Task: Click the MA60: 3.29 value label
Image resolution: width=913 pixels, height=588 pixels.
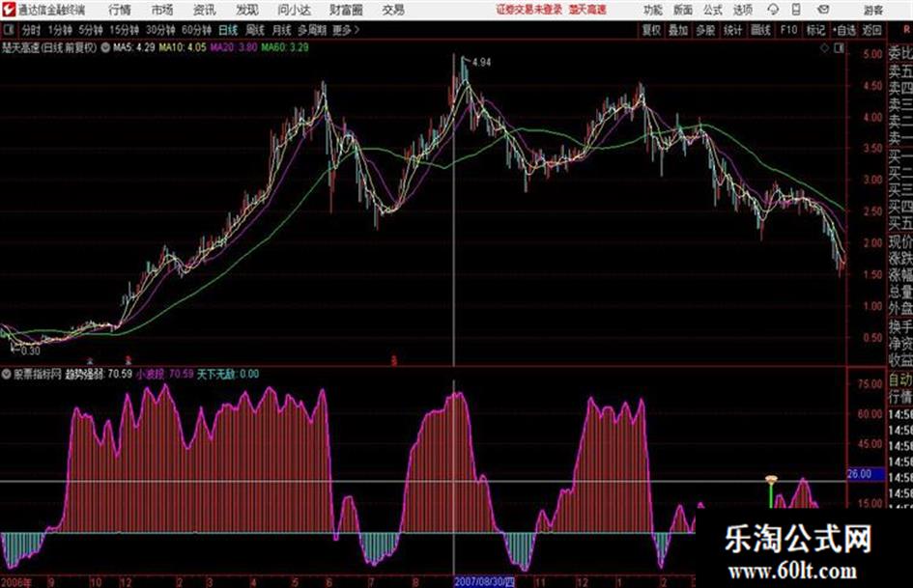Action: point(285,47)
